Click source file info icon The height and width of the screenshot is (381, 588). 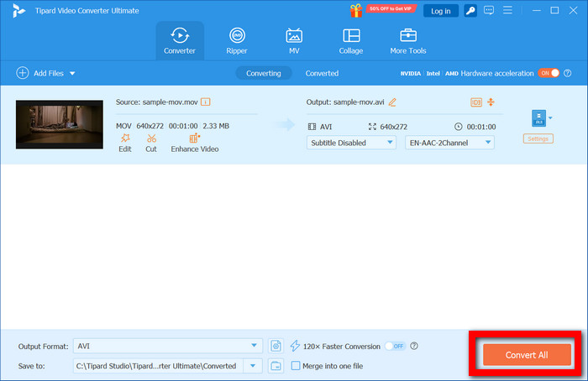[x=206, y=102]
